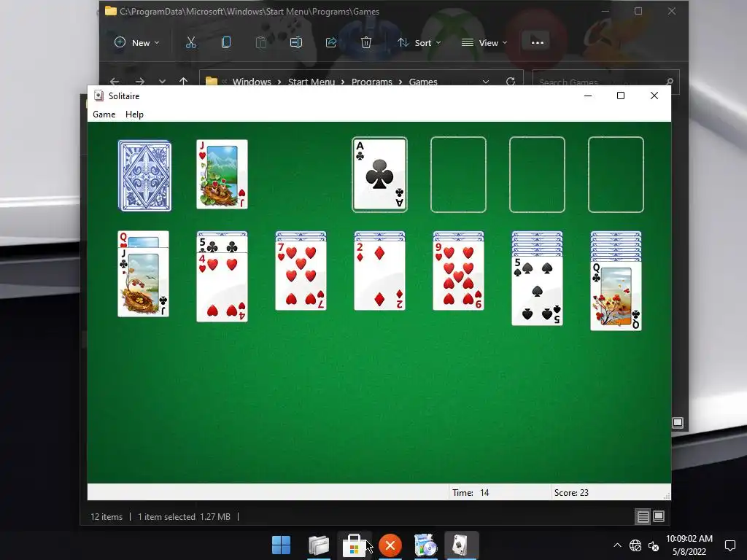Open the New dropdown in File Explorer
The image size is (747, 560).
coord(136,42)
